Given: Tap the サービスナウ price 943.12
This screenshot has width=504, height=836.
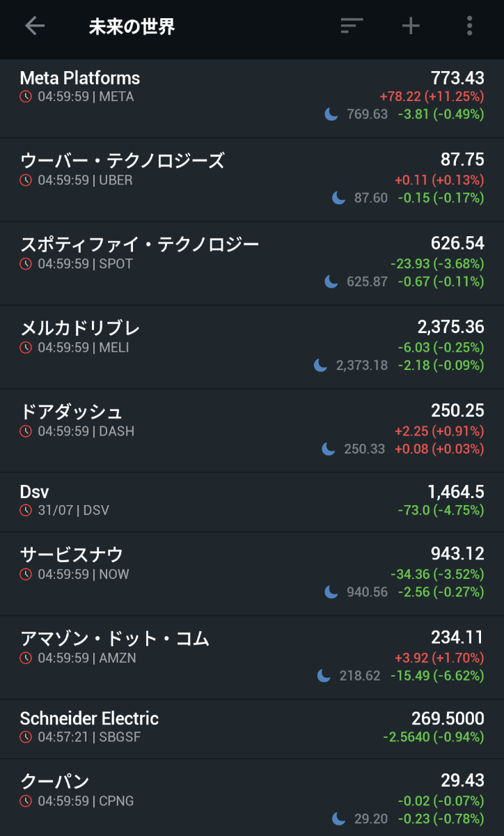Looking at the screenshot, I should 457,554.
